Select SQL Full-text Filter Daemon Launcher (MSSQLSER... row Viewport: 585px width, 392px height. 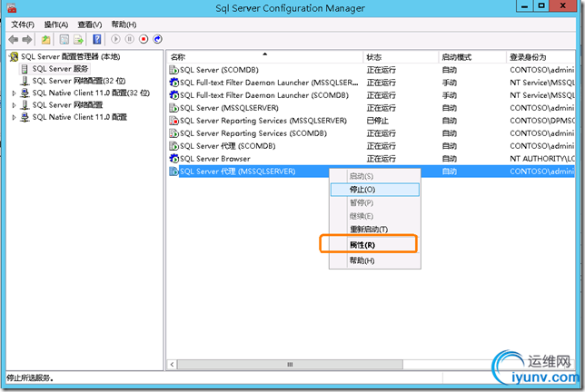[269, 83]
